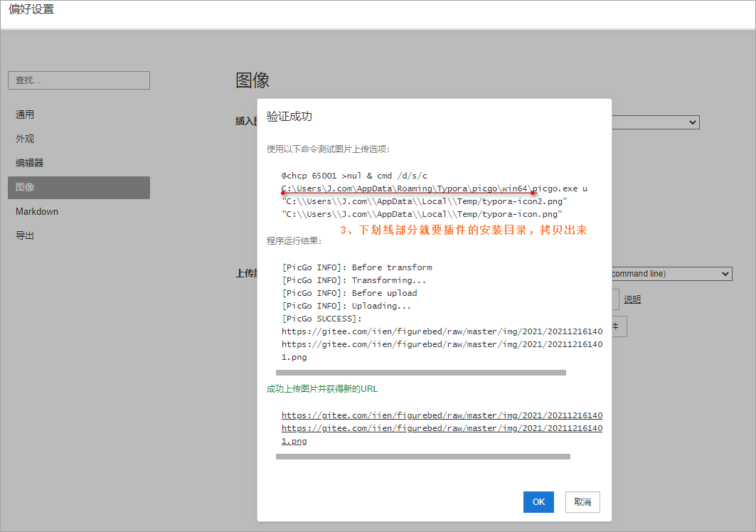
Task: Open the upload service command line dropdown
Action: pyautogui.click(x=671, y=274)
